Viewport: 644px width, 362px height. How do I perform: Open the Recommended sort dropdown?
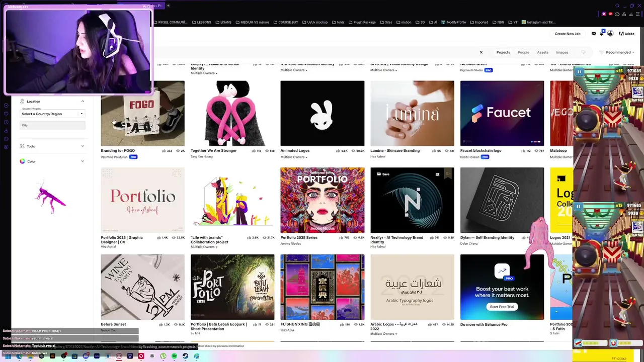[617, 52]
